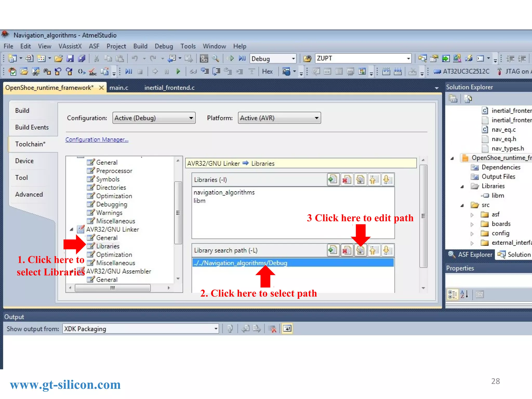Click Move Up icon in Libraries (-l) header

pyautogui.click(x=374, y=179)
